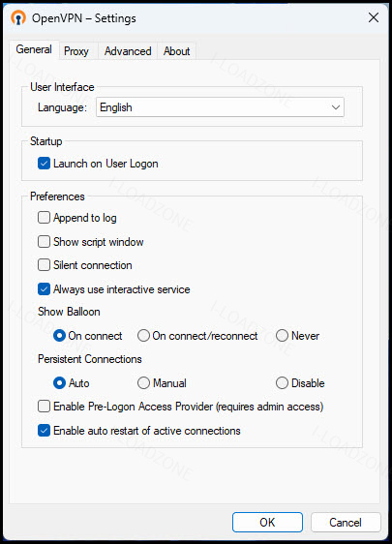Close the OpenVPN Settings dialog

tap(374, 17)
